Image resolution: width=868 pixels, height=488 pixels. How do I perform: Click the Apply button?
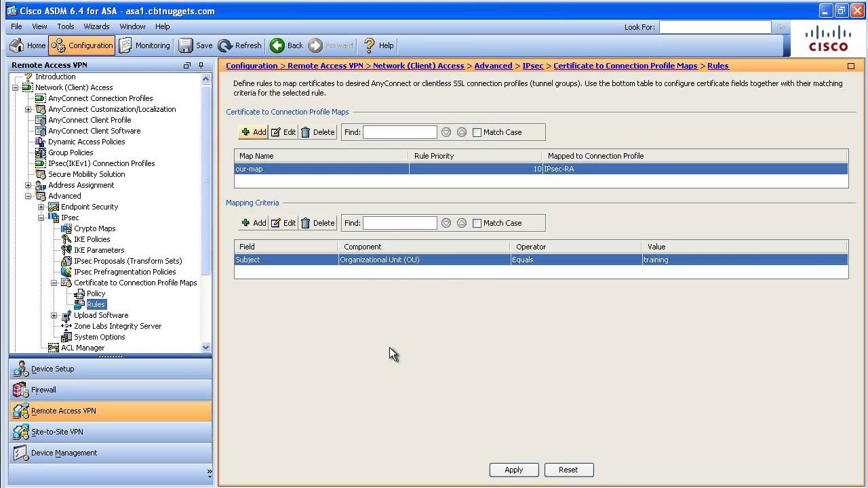click(514, 470)
